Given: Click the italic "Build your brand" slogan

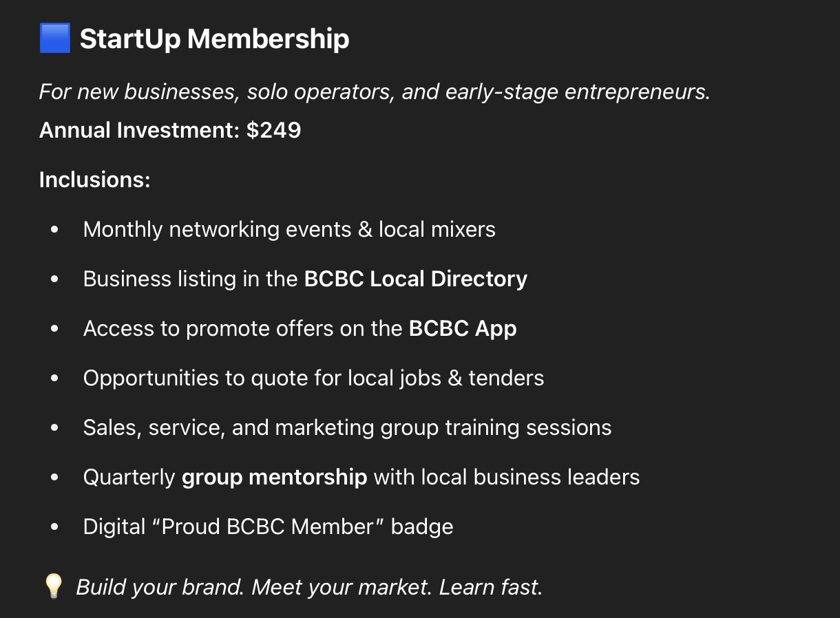Looking at the screenshot, I should [x=309, y=587].
